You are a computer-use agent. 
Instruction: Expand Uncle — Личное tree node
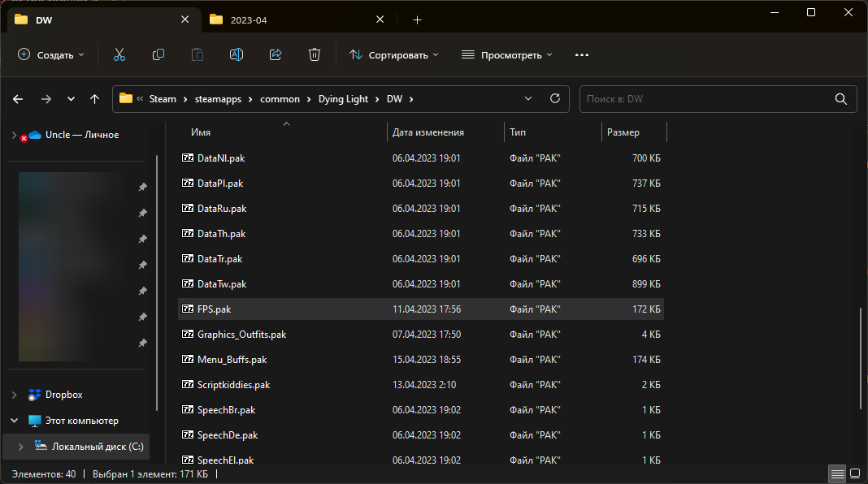[15, 135]
